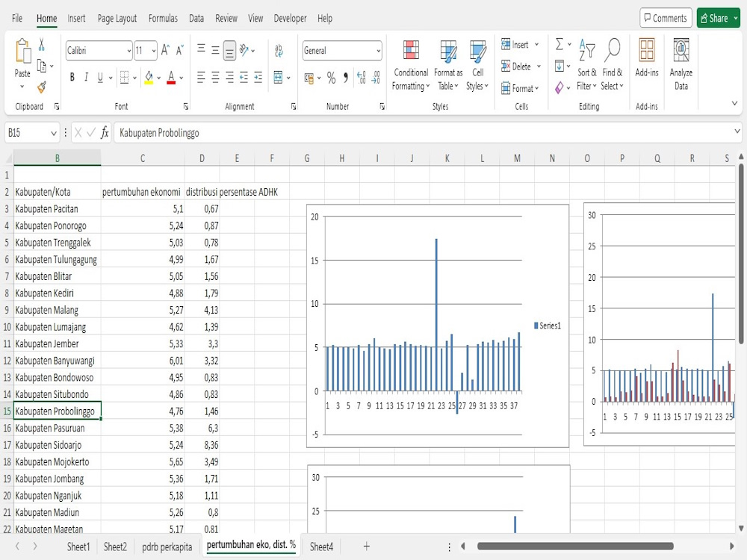Open the font size dropdown
Image resolution: width=747 pixels, height=560 pixels.
pos(154,51)
